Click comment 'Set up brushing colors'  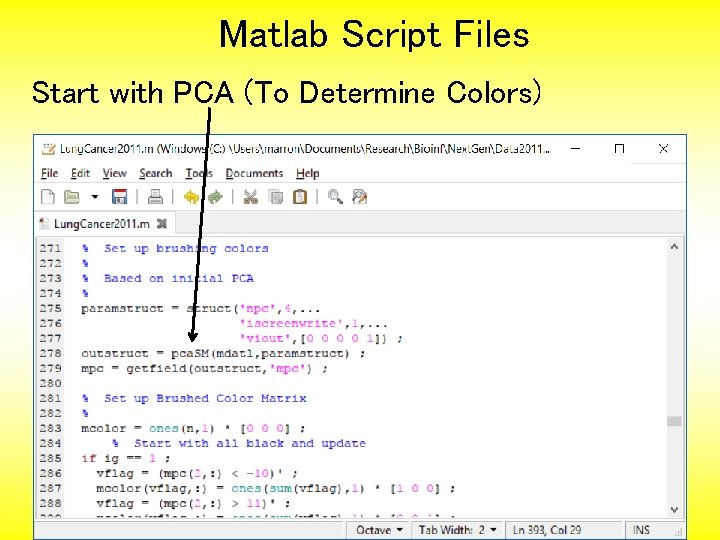click(x=186, y=248)
